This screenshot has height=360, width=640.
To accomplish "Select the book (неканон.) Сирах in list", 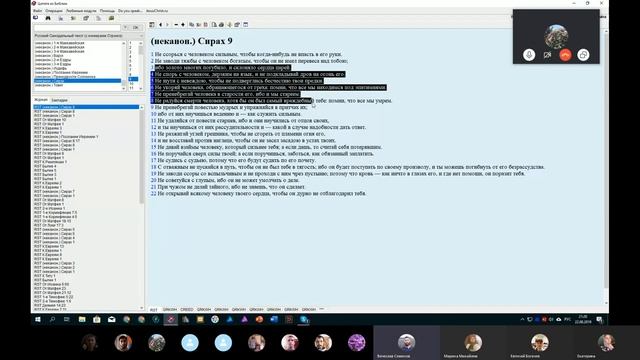I will point(78,81).
